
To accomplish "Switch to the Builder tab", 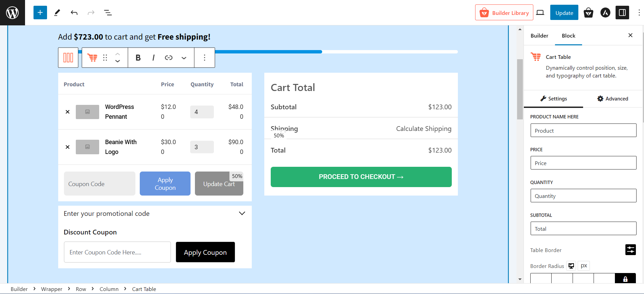I will click(x=539, y=36).
